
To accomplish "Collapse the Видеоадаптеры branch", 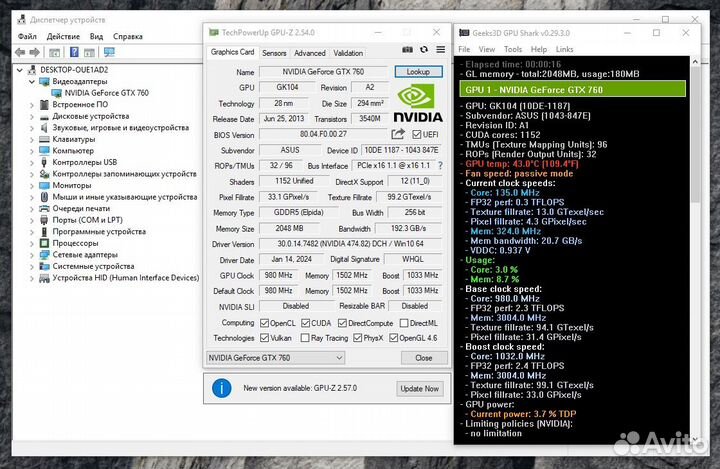I will tap(32, 82).
